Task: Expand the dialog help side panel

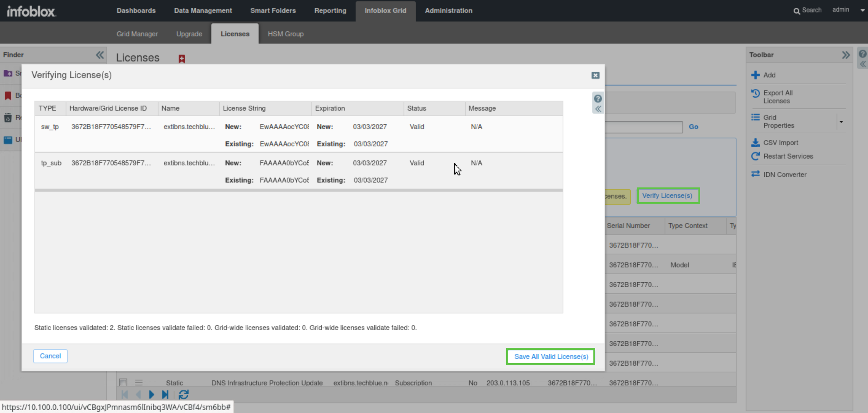Action: click(598, 108)
